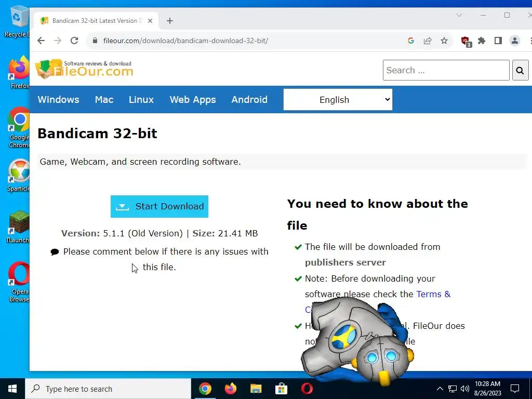Click the taskbar search box
The image size is (532, 399).
click(x=108, y=389)
